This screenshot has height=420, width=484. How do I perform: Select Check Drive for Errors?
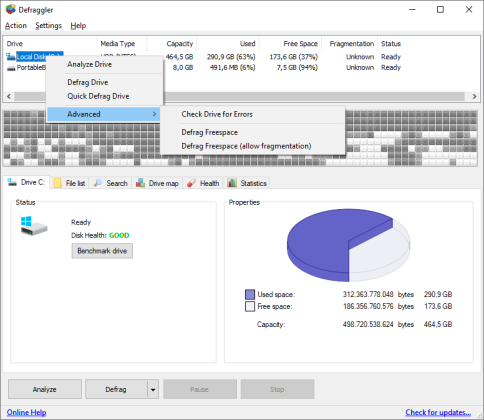tap(217, 114)
